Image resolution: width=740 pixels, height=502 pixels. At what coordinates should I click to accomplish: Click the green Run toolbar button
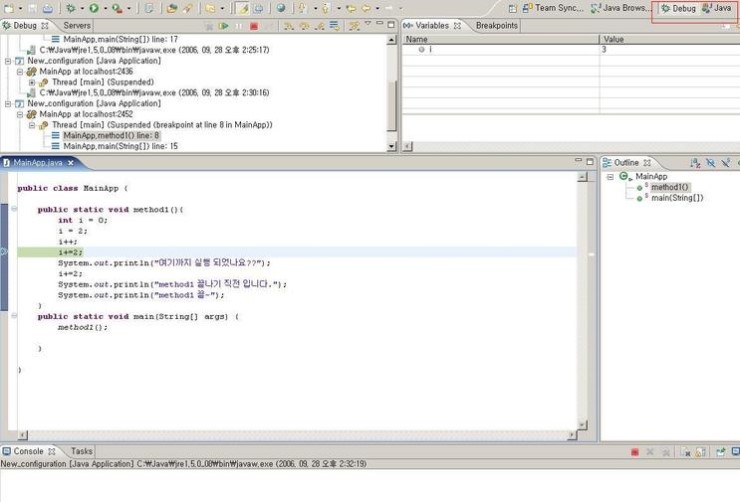tap(94, 8)
